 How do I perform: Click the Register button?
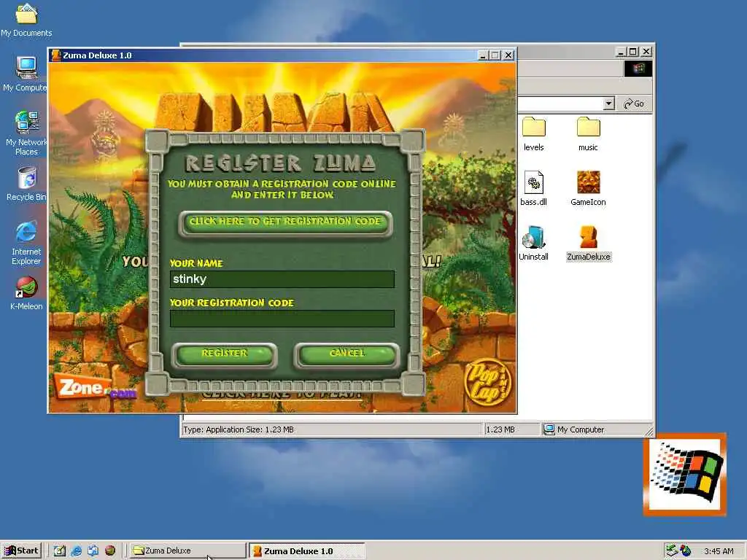point(225,354)
